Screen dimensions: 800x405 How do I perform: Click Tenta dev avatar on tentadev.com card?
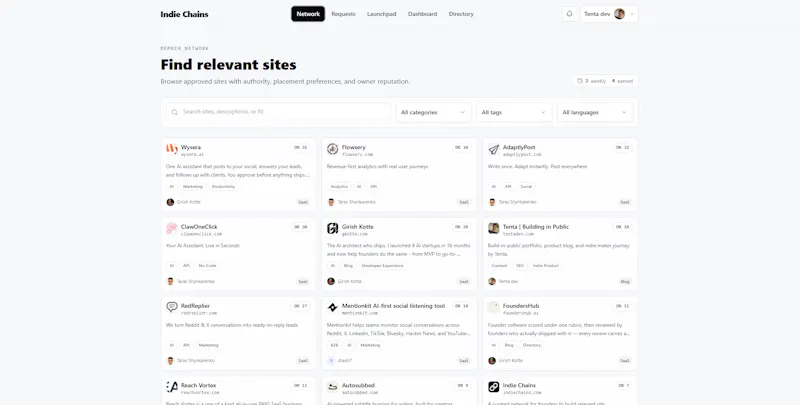coord(492,281)
